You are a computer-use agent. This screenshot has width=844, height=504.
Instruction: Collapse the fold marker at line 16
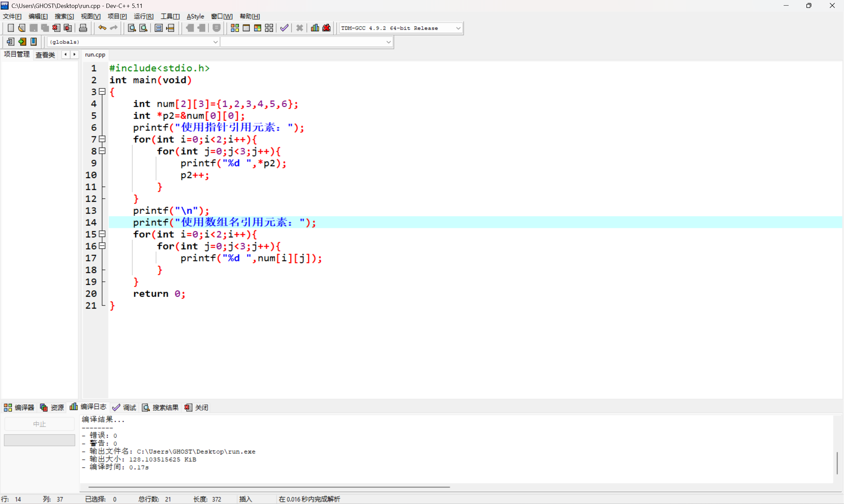click(x=102, y=246)
